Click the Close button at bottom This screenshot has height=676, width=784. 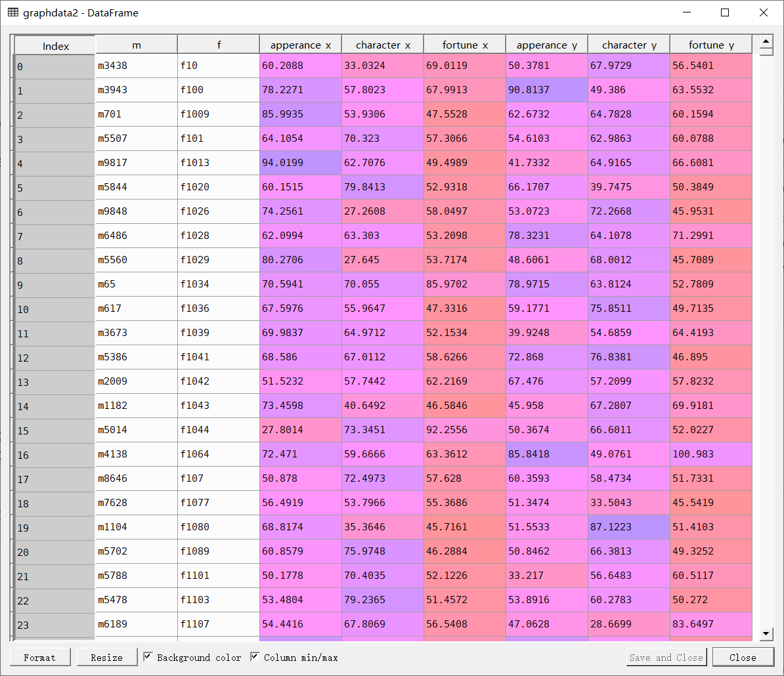(743, 657)
